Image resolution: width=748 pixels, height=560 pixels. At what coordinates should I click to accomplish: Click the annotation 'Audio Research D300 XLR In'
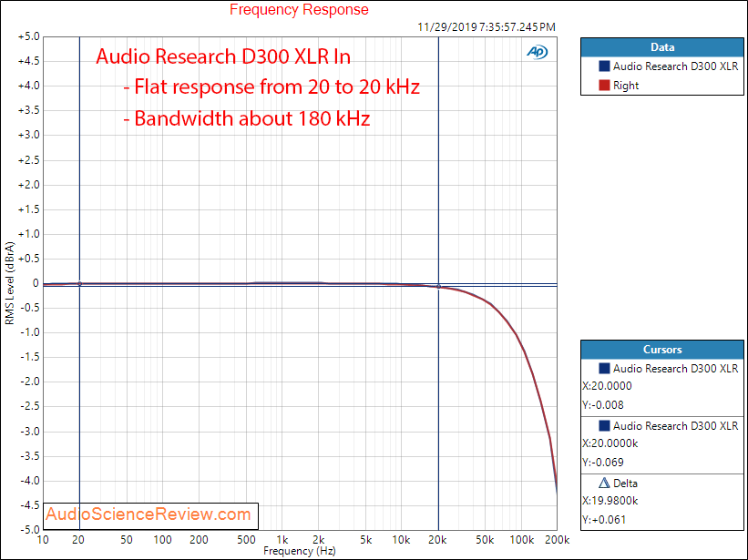coord(223,56)
